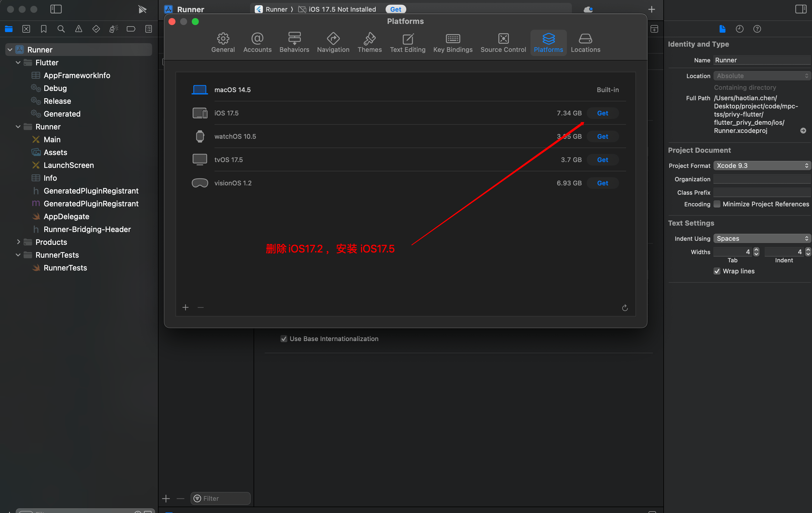This screenshot has height=513, width=812.
Task: Click the Xcode Cloud status icon
Action: pyautogui.click(x=588, y=9)
